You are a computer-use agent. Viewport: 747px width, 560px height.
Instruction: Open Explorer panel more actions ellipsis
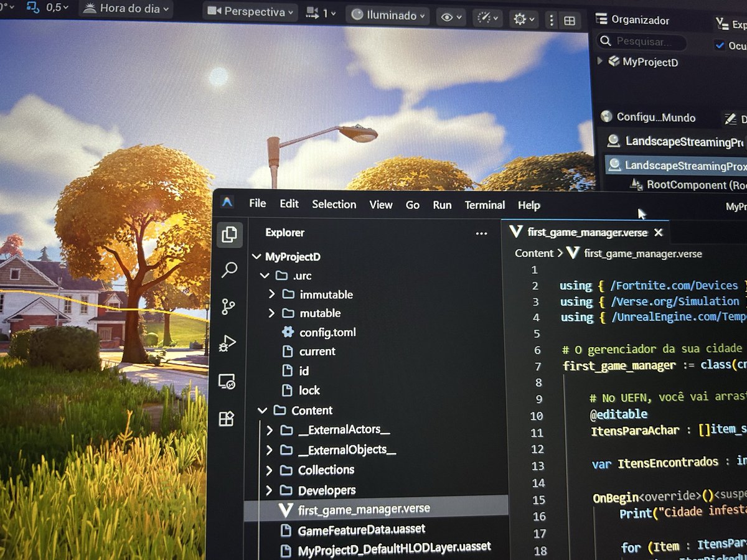click(x=481, y=234)
